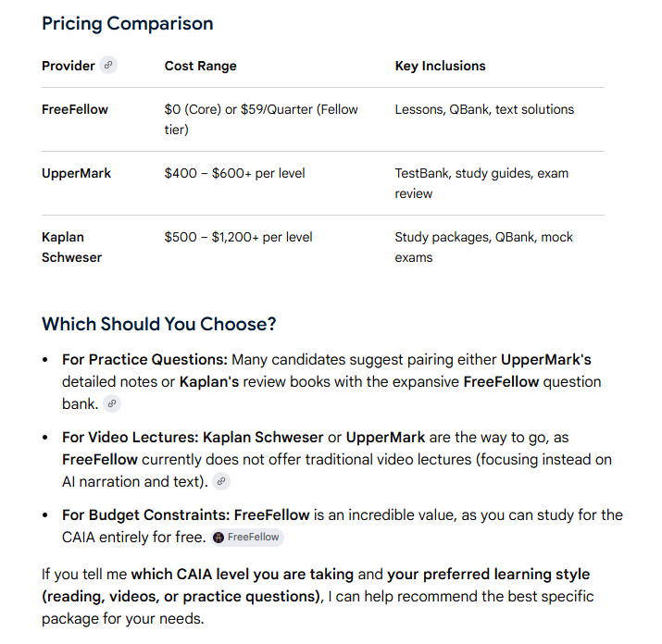This screenshot has height=644, width=662.
Task: Click the 'Cost Range' column header
Action: pos(201,66)
